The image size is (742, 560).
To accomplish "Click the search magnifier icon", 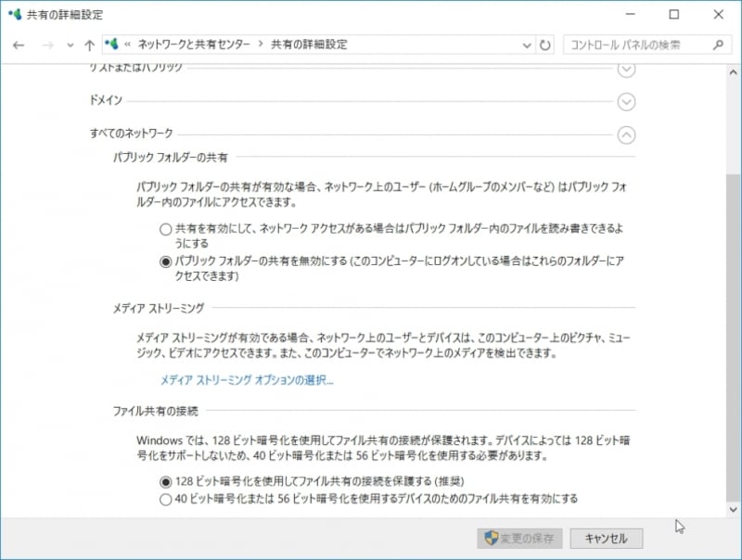I will [718, 44].
